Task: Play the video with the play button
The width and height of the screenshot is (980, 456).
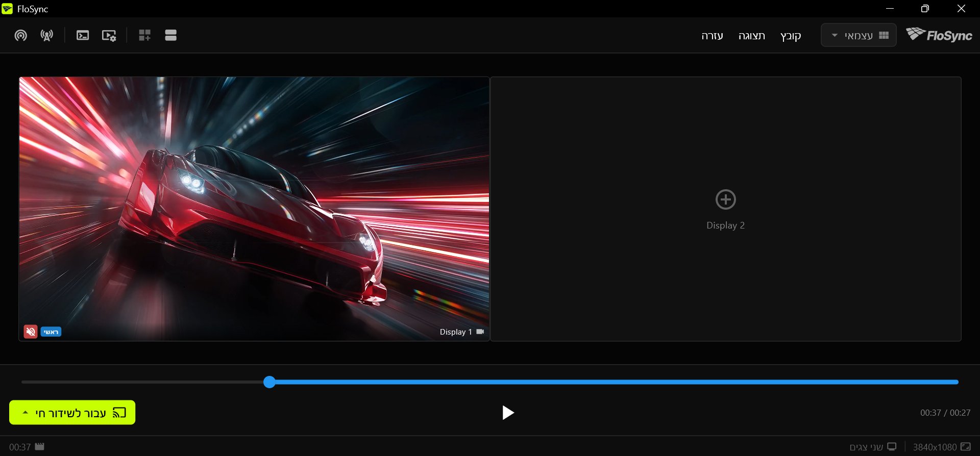Action: (507, 413)
